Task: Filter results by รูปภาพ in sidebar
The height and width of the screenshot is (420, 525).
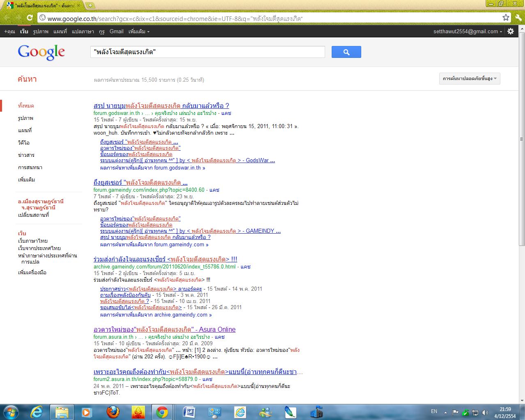Action: point(25,118)
